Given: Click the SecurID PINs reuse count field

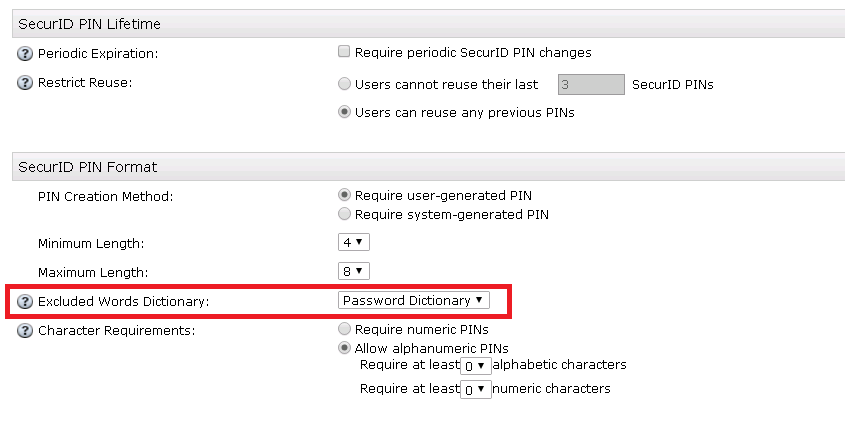Looking at the screenshot, I should (x=590, y=85).
